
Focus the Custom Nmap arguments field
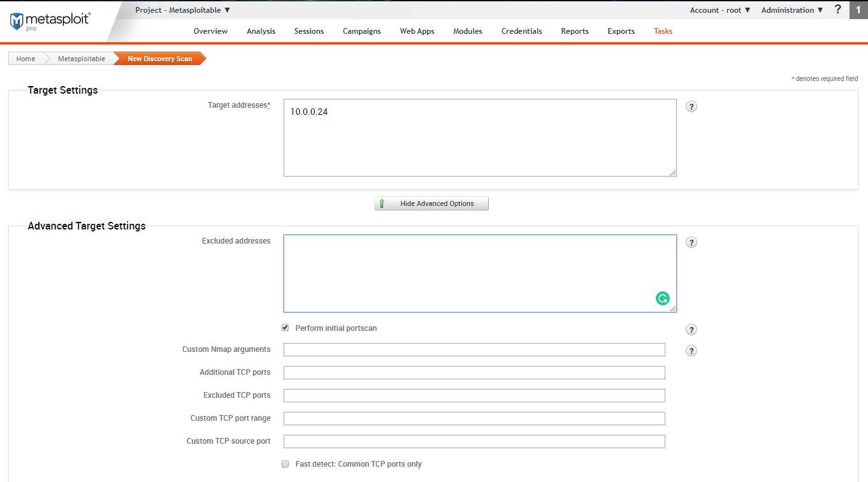(x=474, y=349)
